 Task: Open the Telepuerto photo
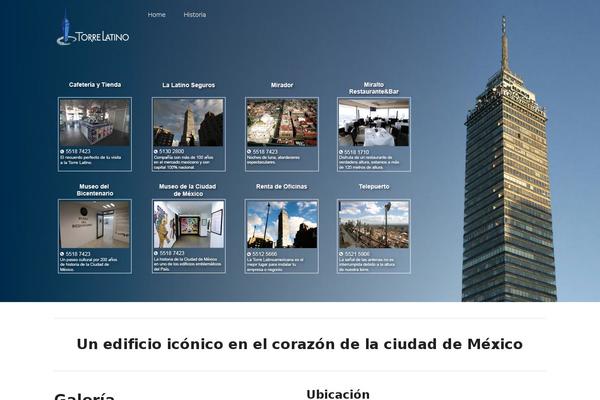[374, 225]
